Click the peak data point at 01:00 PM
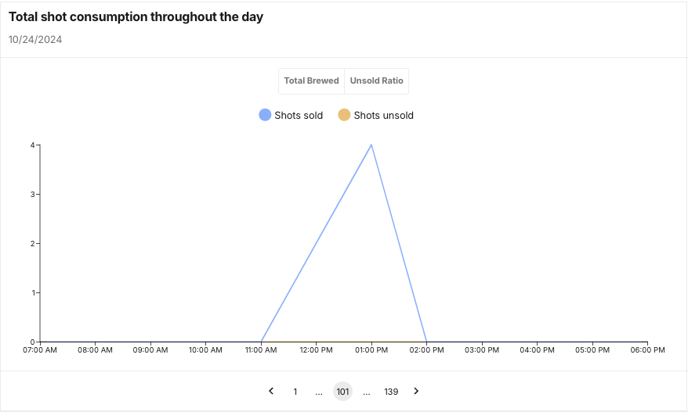Viewport: 688px width, 412px height. pos(372,145)
